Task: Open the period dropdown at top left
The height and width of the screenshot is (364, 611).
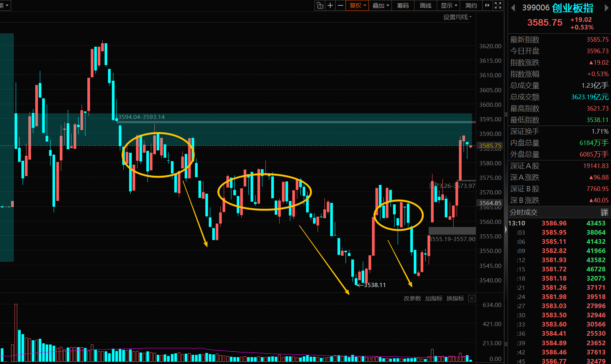Action: (x=5, y=5)
